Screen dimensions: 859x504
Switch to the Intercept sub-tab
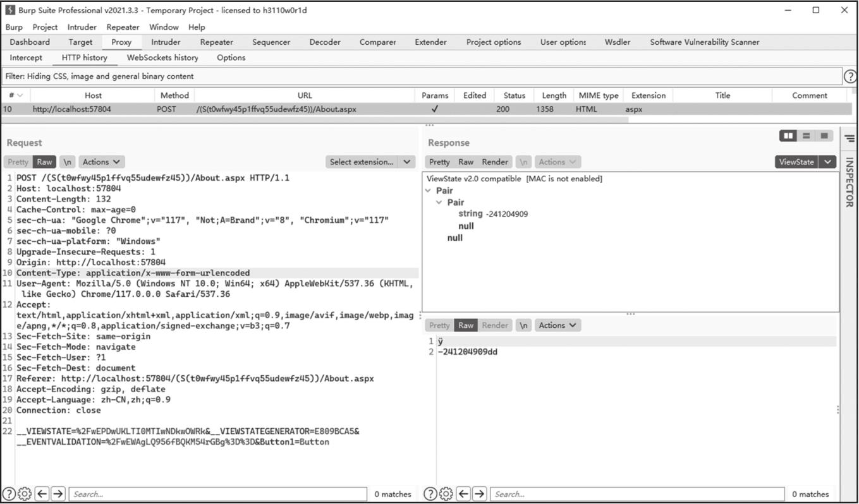point(26,57)
